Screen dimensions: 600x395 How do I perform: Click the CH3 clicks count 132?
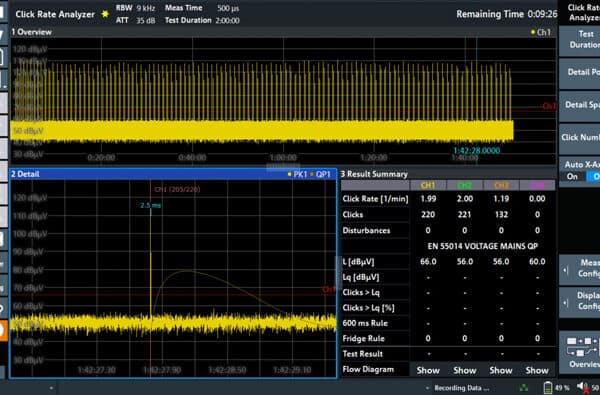[501, 215]
